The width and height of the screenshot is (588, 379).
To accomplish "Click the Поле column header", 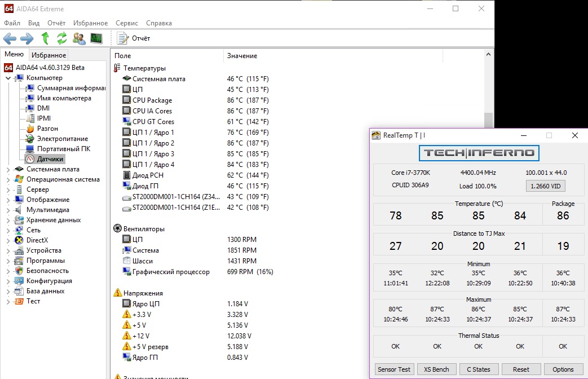I will tap(167, 55).
